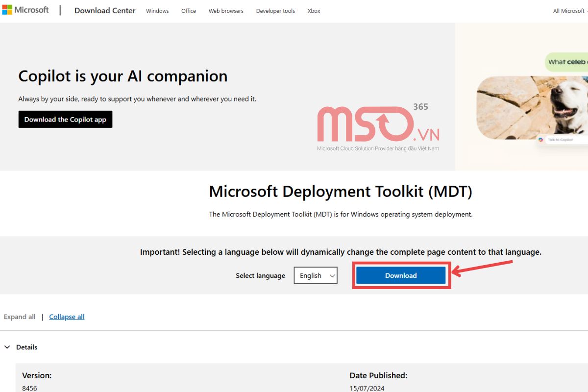Open the Xbox menu item
This screenshot has width=588, height=392.
(x=314, y=11)
